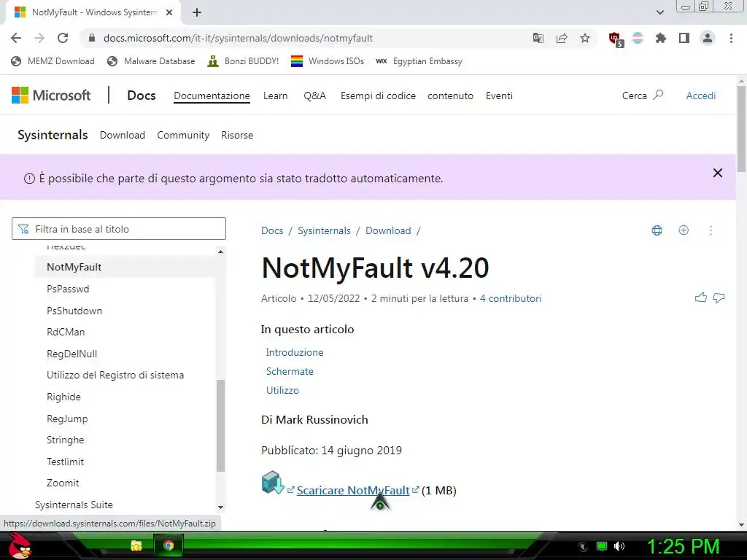747x560 pixels.
Task: Open a new browser tab
Action: click(x=197, y=12)
